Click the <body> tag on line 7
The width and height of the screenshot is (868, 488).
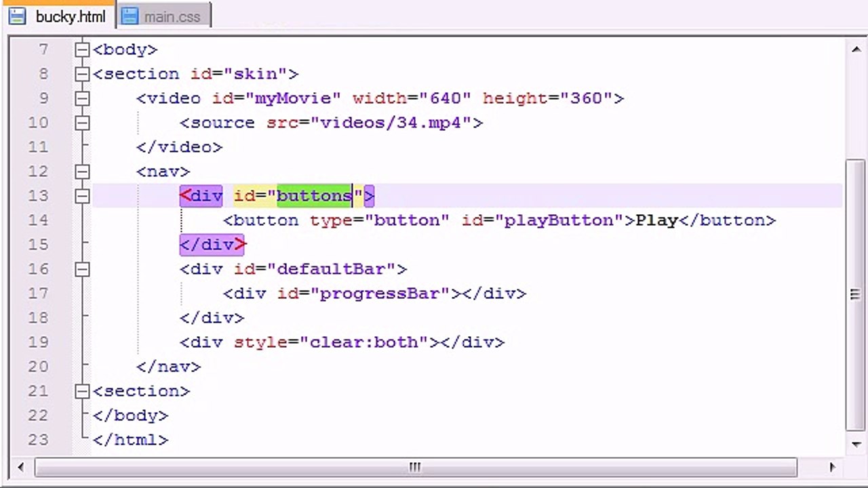tap(125, 49)
